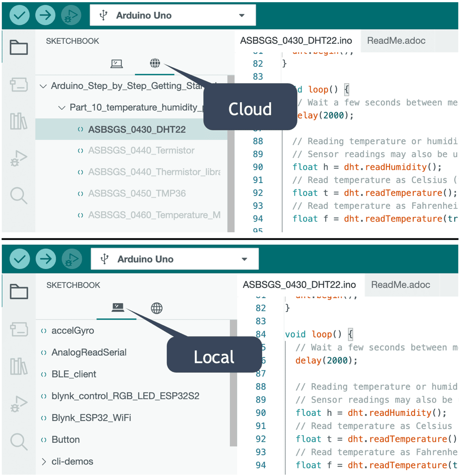Expand the cli-demos folder
463x476 pixels.
click(x=44, y=462)
